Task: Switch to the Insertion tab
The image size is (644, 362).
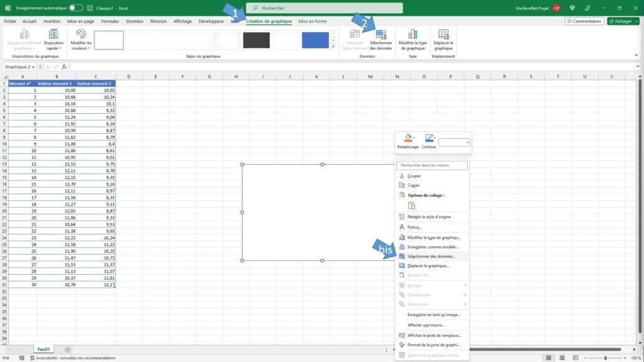Action: pos(52,21)
